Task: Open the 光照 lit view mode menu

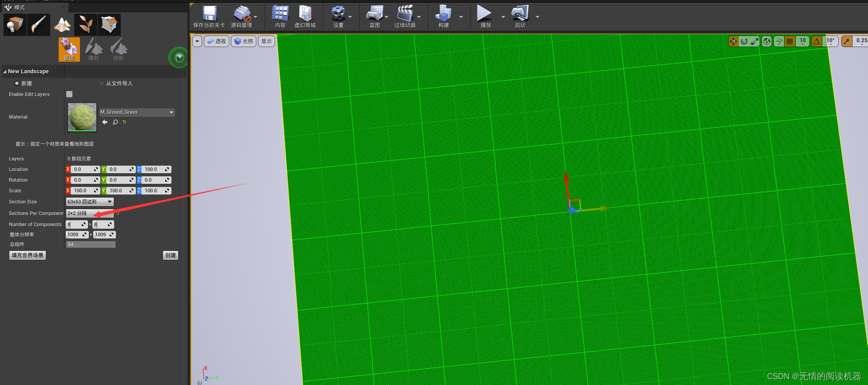Action: point(244,41)
